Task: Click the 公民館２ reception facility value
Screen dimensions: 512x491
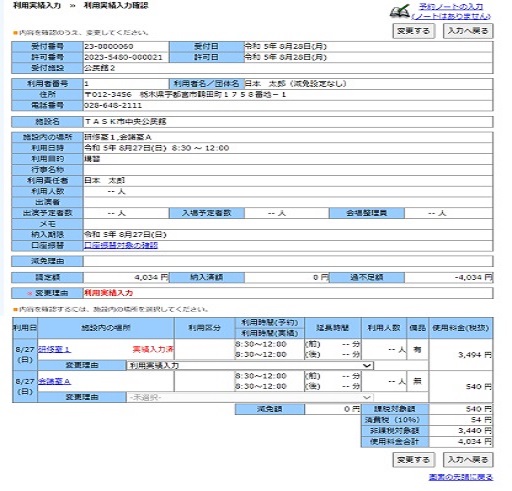Action: pos(100,68)
